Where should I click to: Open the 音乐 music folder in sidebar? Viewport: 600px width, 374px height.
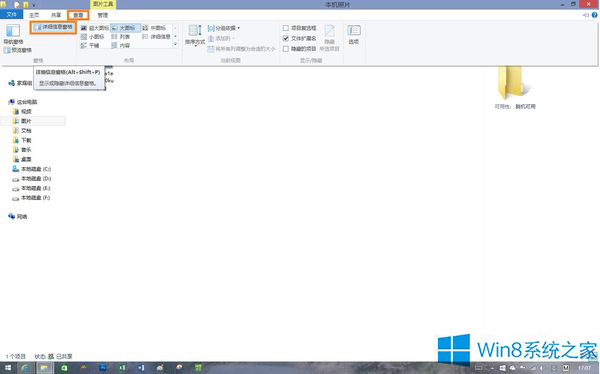pos(22,150)
